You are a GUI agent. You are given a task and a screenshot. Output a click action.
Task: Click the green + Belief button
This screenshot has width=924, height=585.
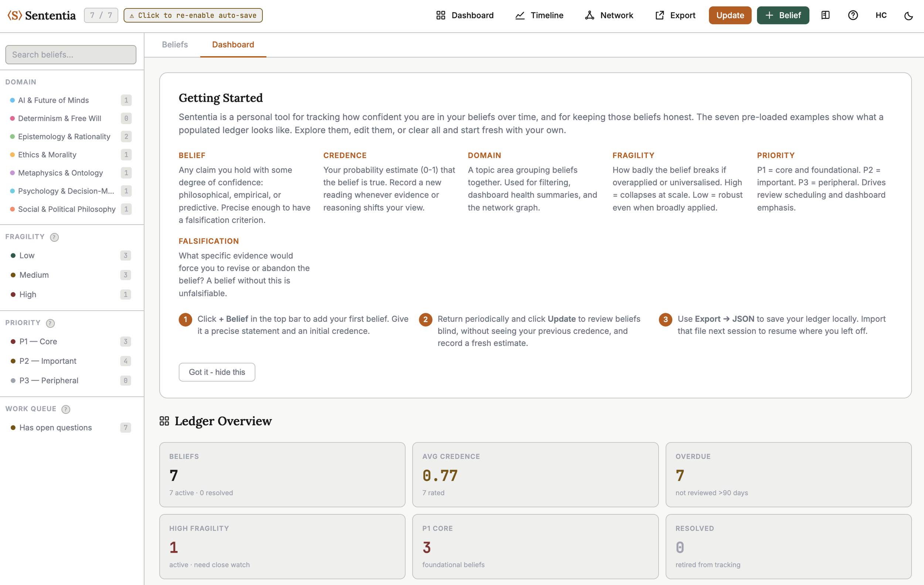coord(783,16)
